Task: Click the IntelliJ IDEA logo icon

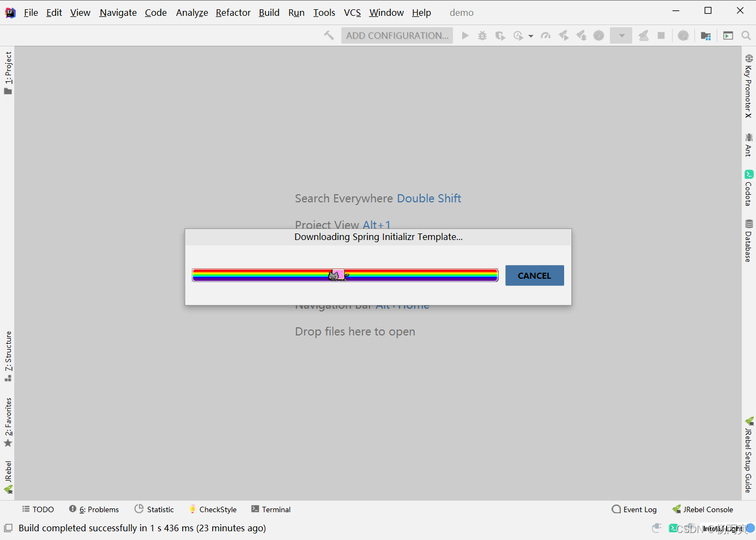Action: pyautogui.click(x=10, y=13)
